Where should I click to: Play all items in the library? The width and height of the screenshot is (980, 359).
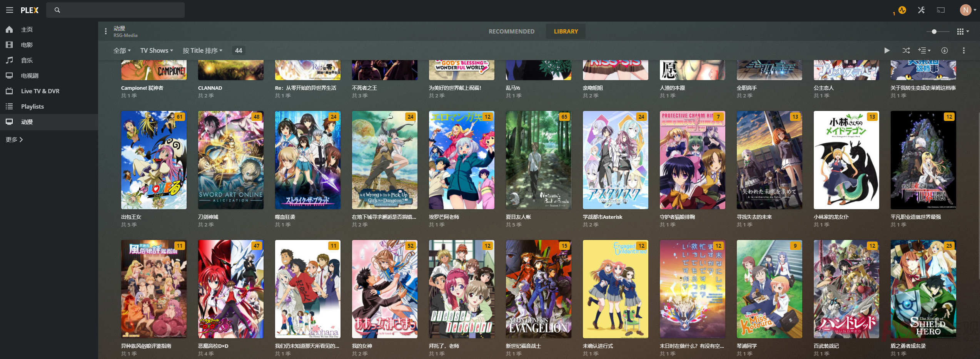pyautogui.click(x=887, y=50)
